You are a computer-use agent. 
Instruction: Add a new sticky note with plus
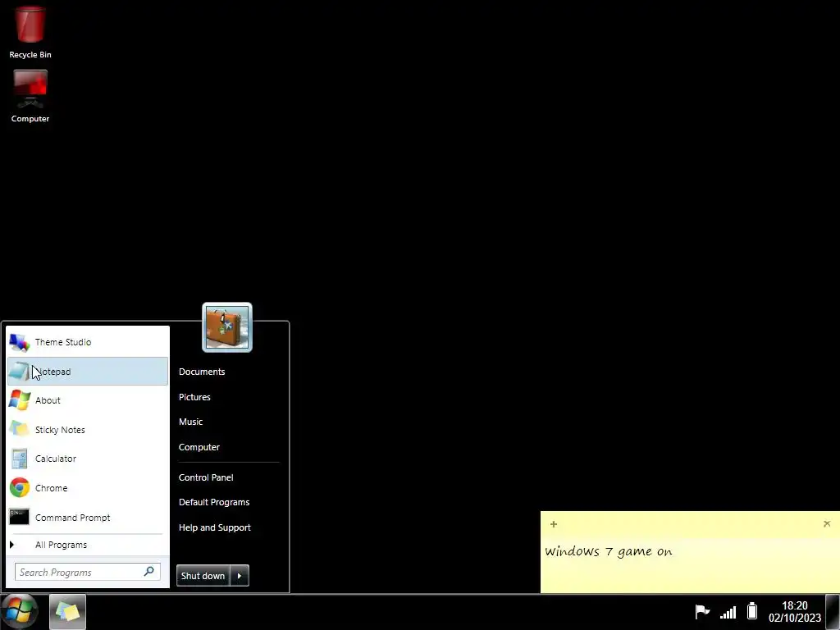coord(554,524)
